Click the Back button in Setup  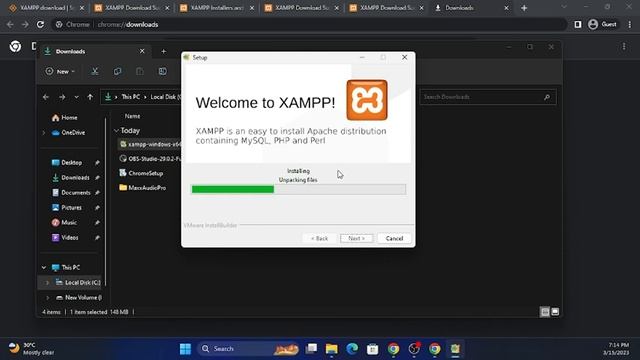coord(319,238)
